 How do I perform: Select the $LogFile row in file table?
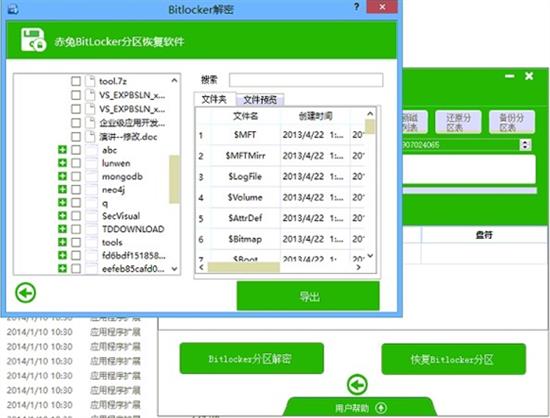(x=281, y=177)
